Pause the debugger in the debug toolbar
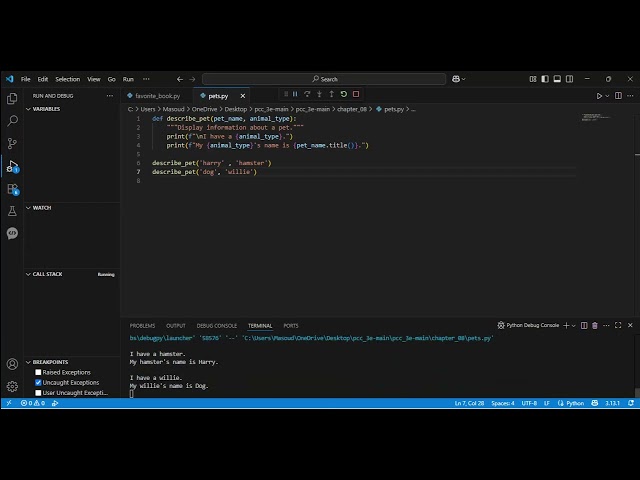Viewport: 640px width, 480px height. [x=295, y=94]
